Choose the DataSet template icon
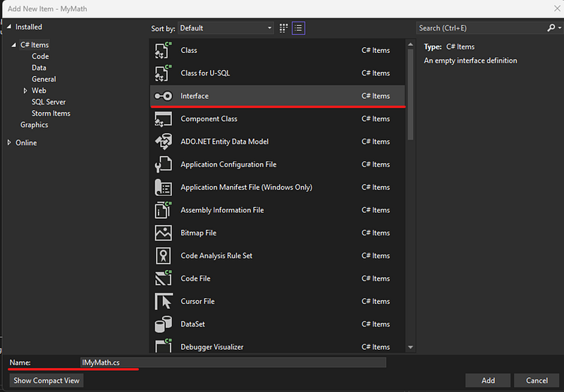Viewport: 564px width, 392px height. click(164, 324)
